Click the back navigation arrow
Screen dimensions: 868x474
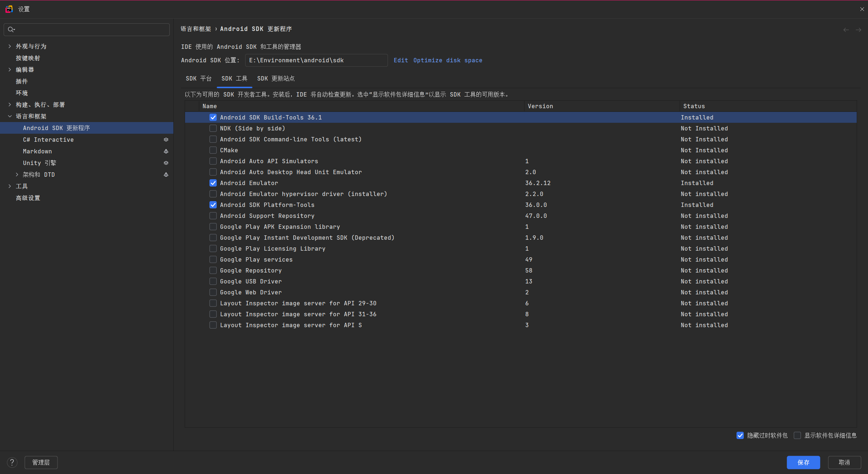pyautogui.click(x=846, y=30)
